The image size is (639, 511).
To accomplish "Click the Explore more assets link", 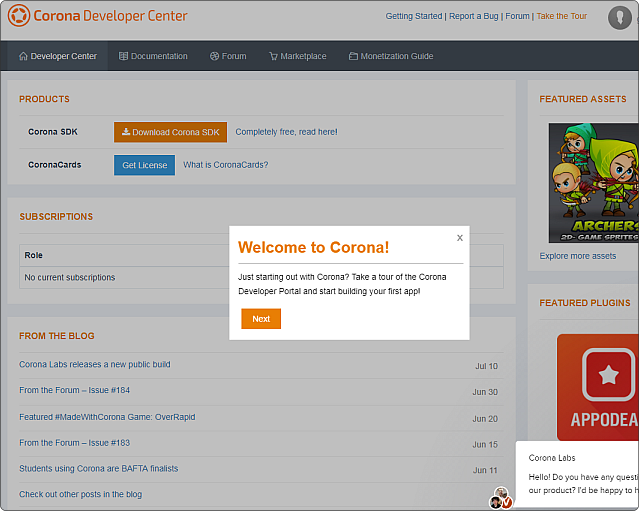I will pos(577,256).
